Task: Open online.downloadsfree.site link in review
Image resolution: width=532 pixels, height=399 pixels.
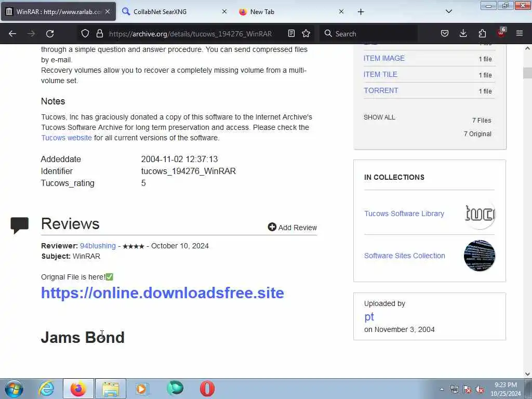Action: click(163, 293)
